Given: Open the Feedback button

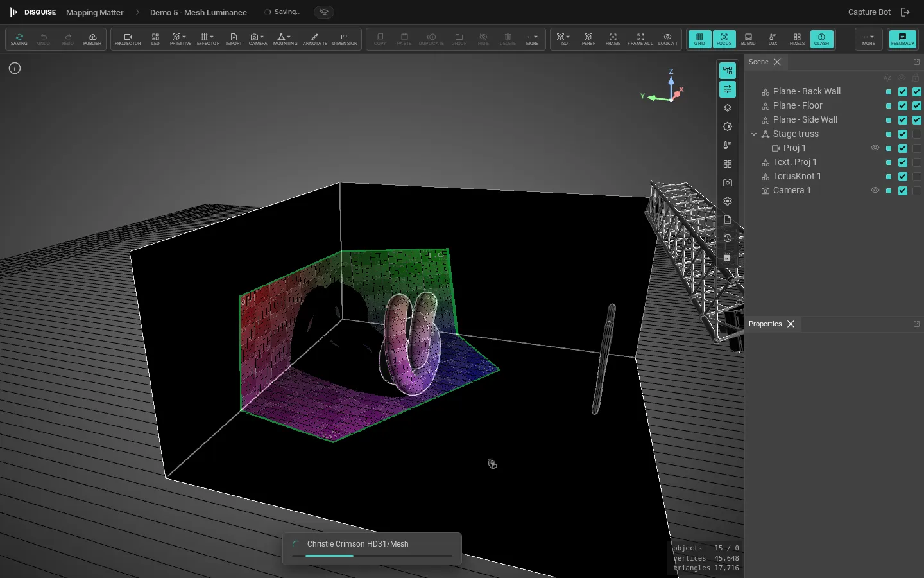Looking at the screenshot, I should [x=903, y=39].
